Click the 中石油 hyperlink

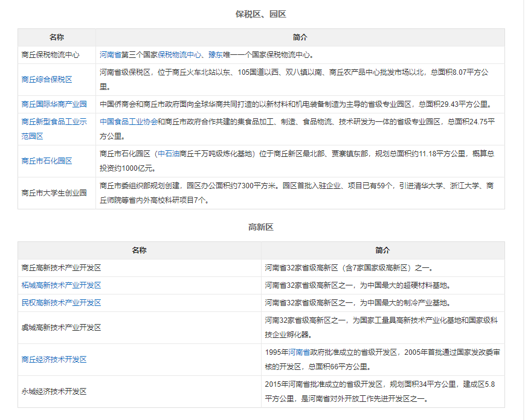click(x=169, y=154)
